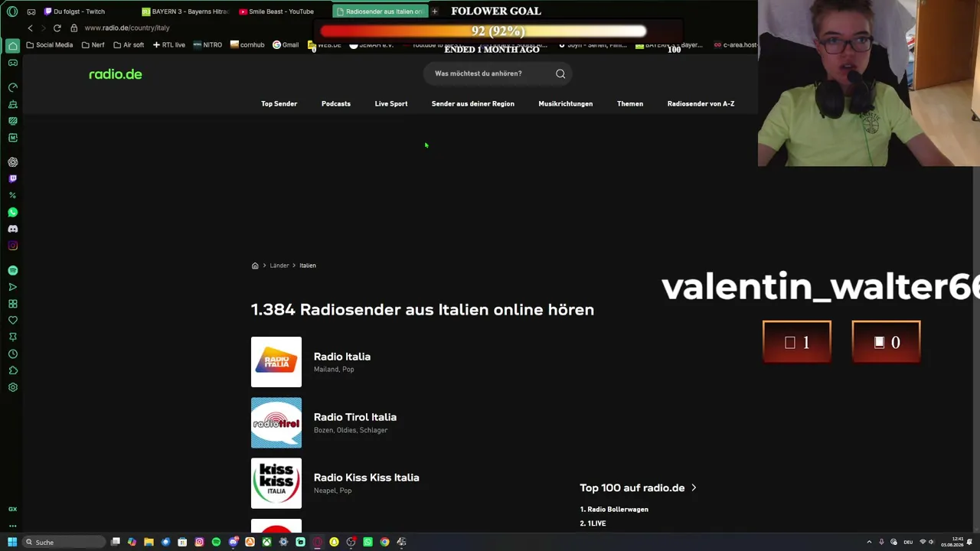980x551 pixels.
Task: Open the Musikrichtungen menu item
Action: (x=566, y=104)
